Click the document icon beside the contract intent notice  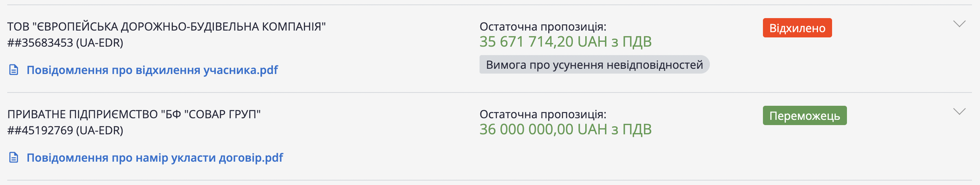tap(14, 158)
